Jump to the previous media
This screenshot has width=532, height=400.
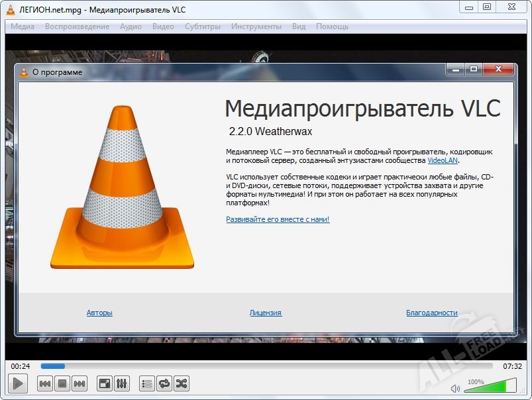pyautogui.click(x=44, y=383)
